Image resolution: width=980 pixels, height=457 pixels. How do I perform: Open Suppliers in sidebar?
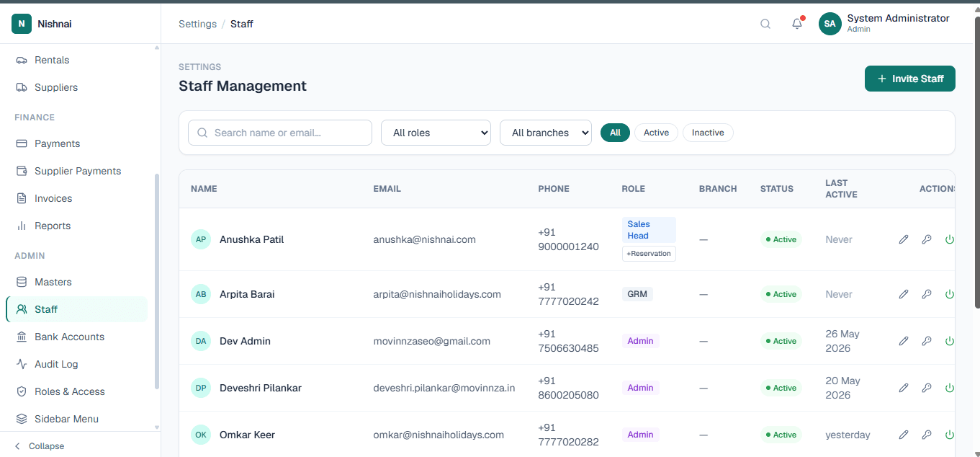(x=76, y=87)
